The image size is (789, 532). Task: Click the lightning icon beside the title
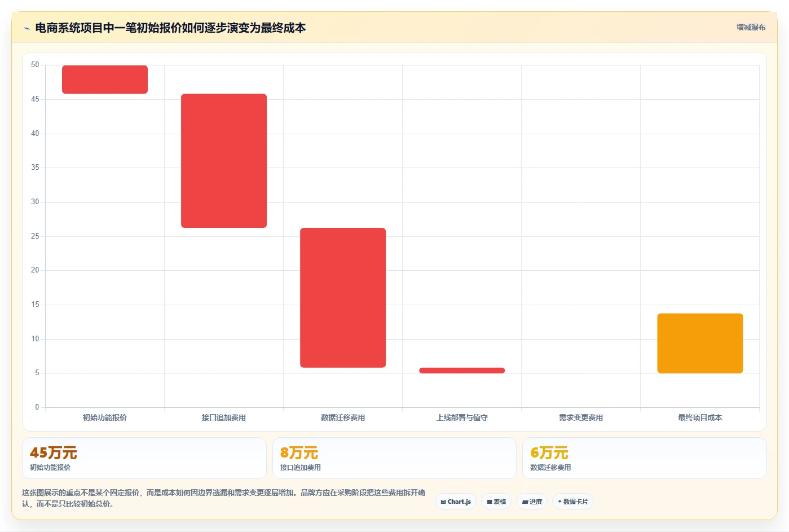(x=27, y=28)
